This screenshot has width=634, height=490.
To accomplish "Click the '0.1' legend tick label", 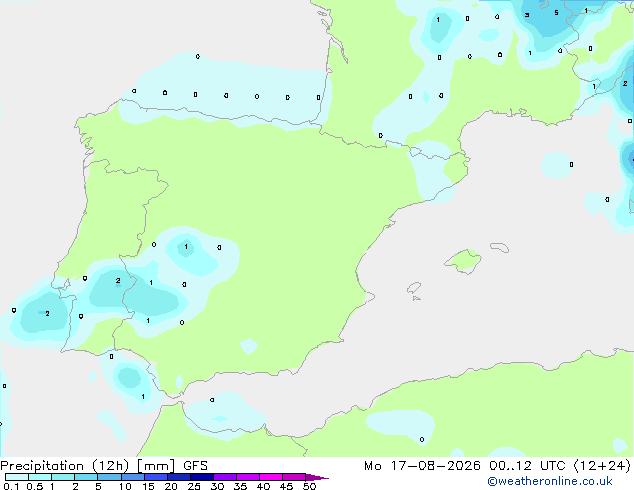I will pyautogui.click(x=11, y=486).
